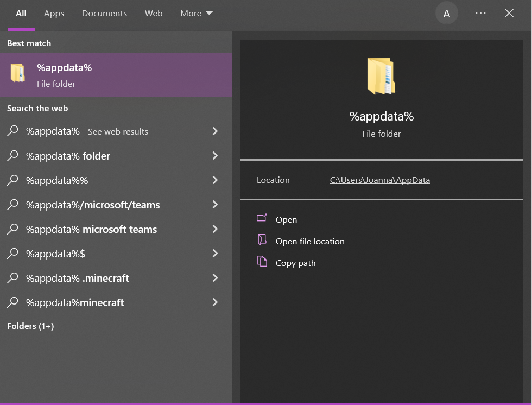The width and height of the screenshot is (532, 405).
Task: Click the Copy path documents icon
Action: click(262, 261)
